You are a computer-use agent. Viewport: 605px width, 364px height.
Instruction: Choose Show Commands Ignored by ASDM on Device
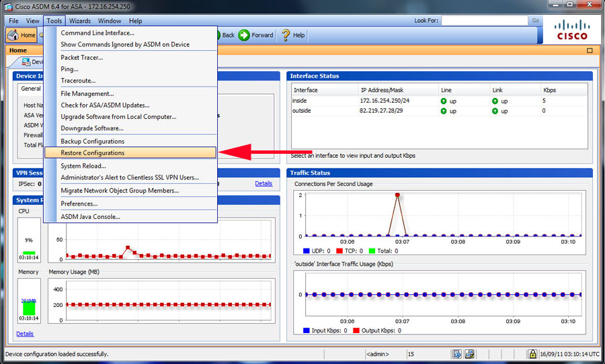point(130,45)
